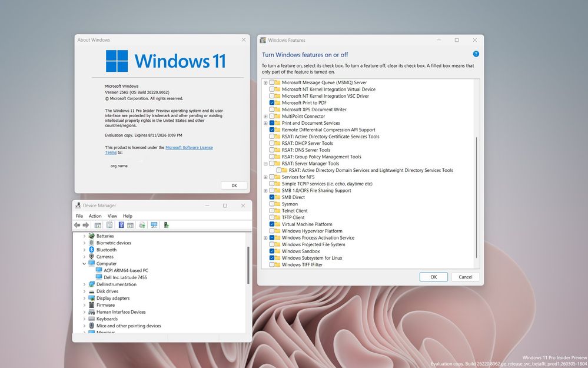
Task: Select the Bluetooth category icon
Action: 91,250
